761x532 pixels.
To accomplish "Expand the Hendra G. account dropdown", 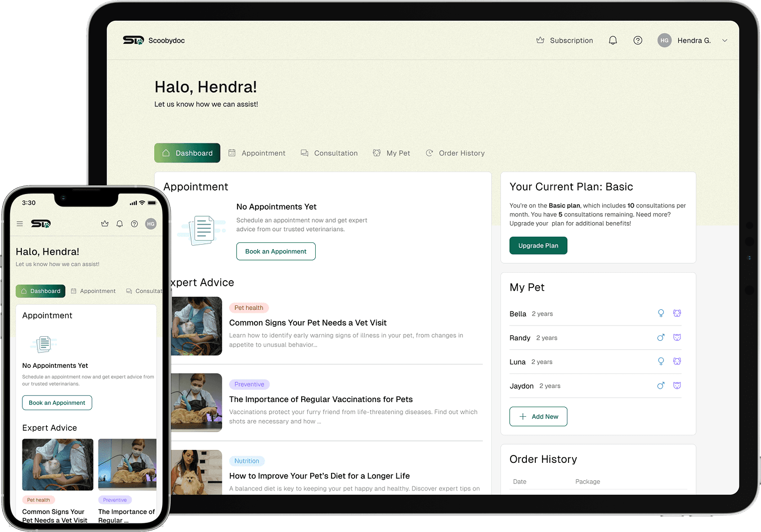I will tap(724, 40).
